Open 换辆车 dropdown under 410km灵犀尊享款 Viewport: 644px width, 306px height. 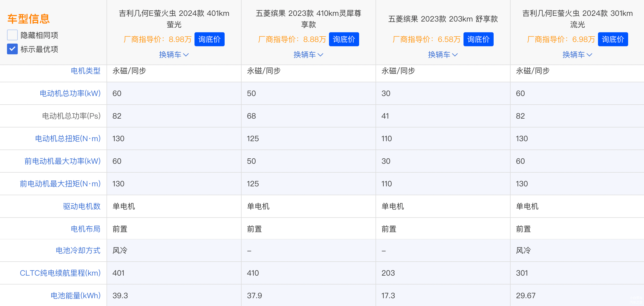pyautogui.click(x=308, y=55)
